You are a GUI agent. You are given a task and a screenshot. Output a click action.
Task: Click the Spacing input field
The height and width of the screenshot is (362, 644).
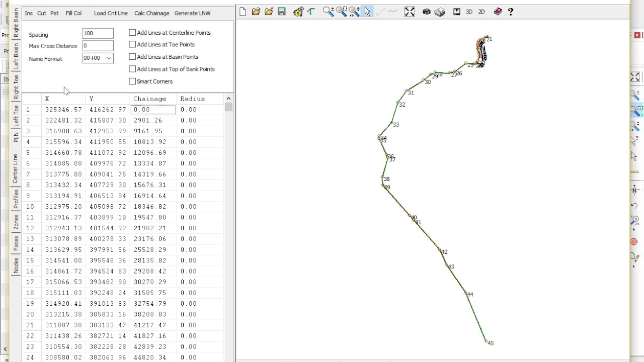[98, 33]
